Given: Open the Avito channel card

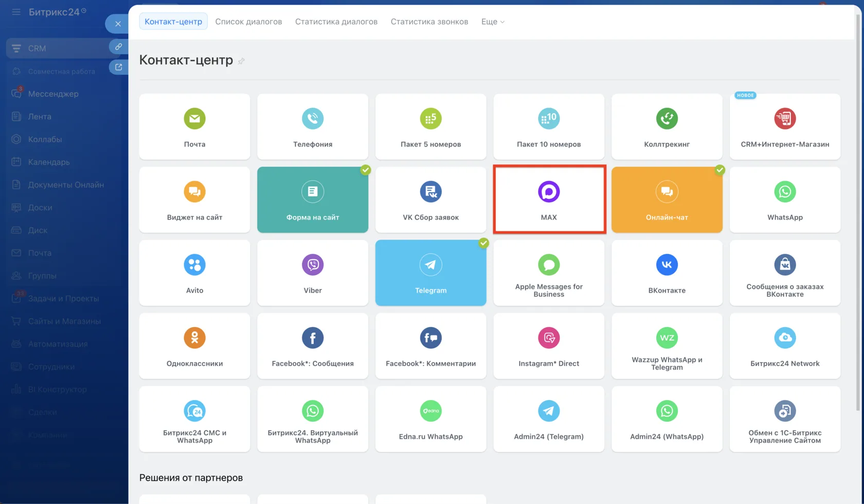Looking at the screenshot, I should 194,273.
